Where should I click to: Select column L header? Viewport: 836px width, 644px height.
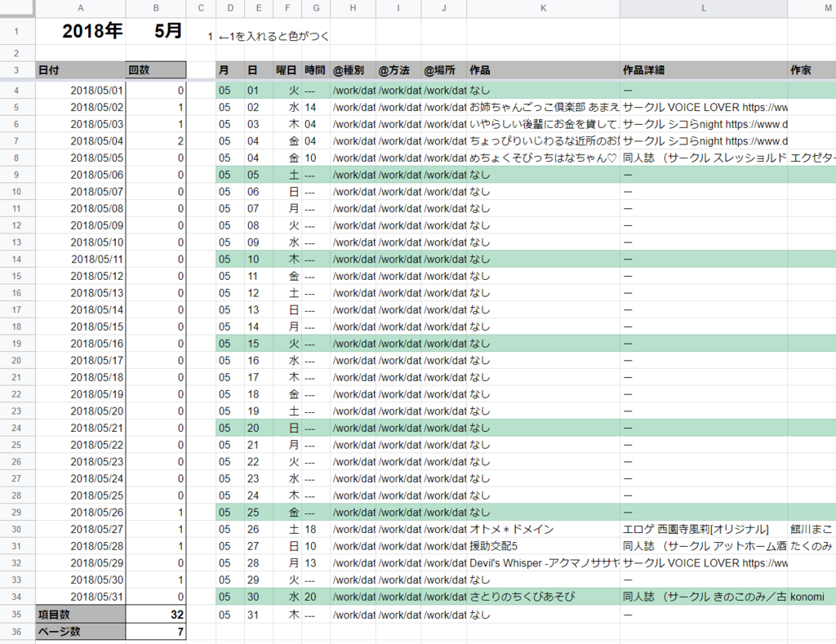(x=704, y=8)
